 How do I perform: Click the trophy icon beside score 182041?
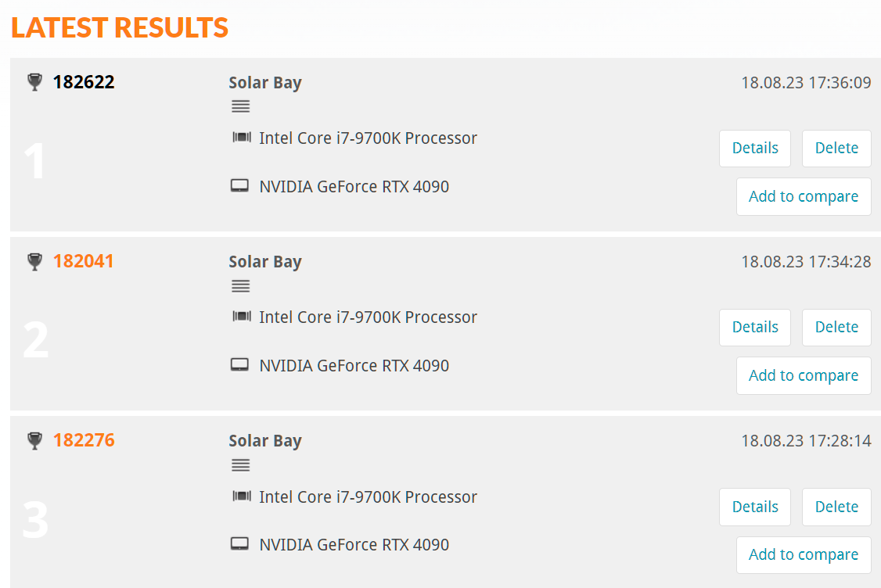pyautogui.click(x=34, y=261)
